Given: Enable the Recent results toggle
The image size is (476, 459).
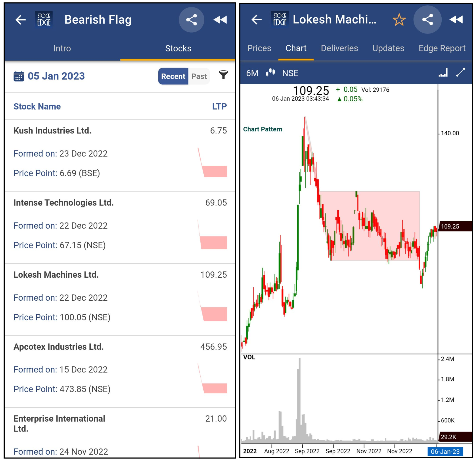Looking at the screenshot, I should pyautogui.click(x=173, y=76).
